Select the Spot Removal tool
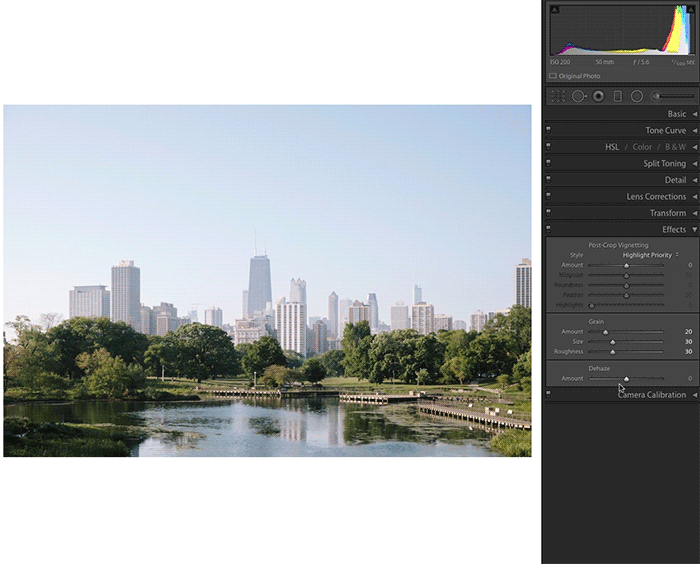The height and width of the screenshot is (564, 700). pos(579,96)
